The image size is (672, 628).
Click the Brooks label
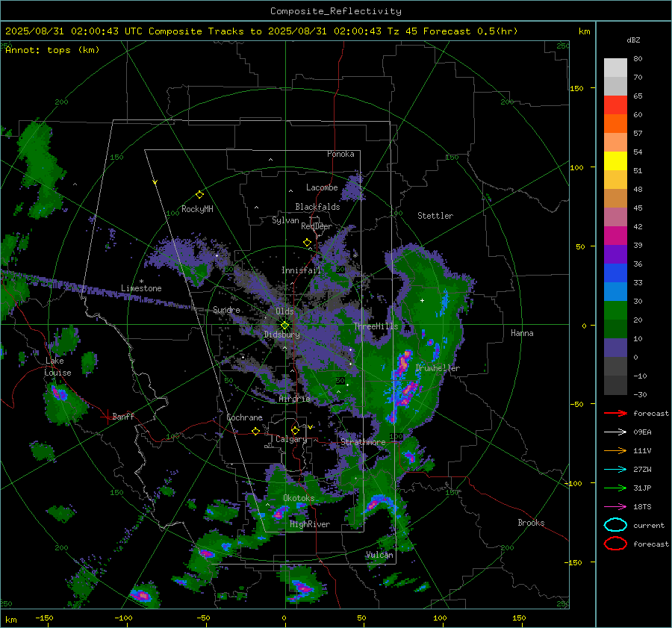531,523
